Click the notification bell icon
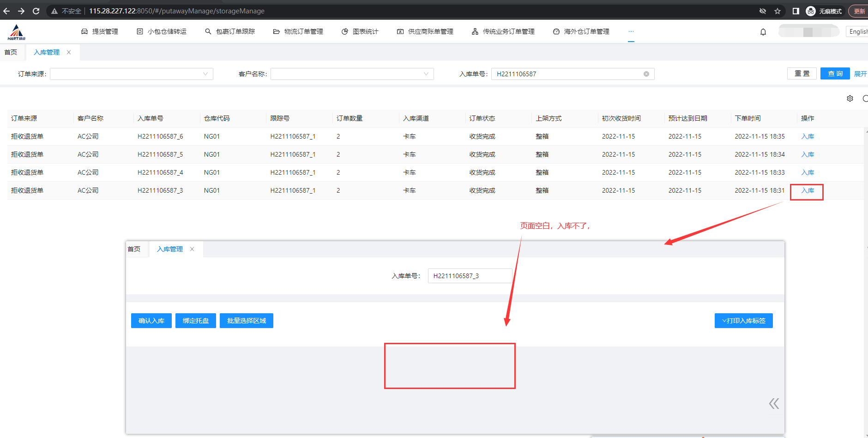 click(x=763, y=32)
